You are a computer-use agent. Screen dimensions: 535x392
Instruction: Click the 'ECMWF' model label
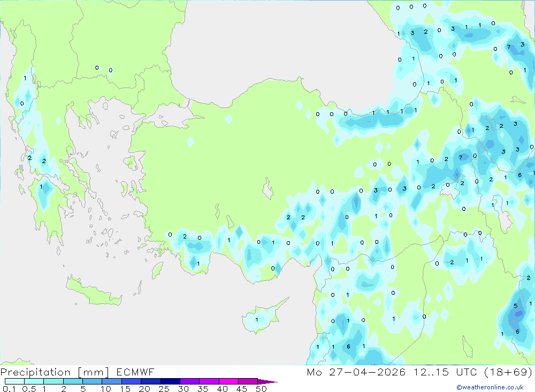tap(135, 372)
